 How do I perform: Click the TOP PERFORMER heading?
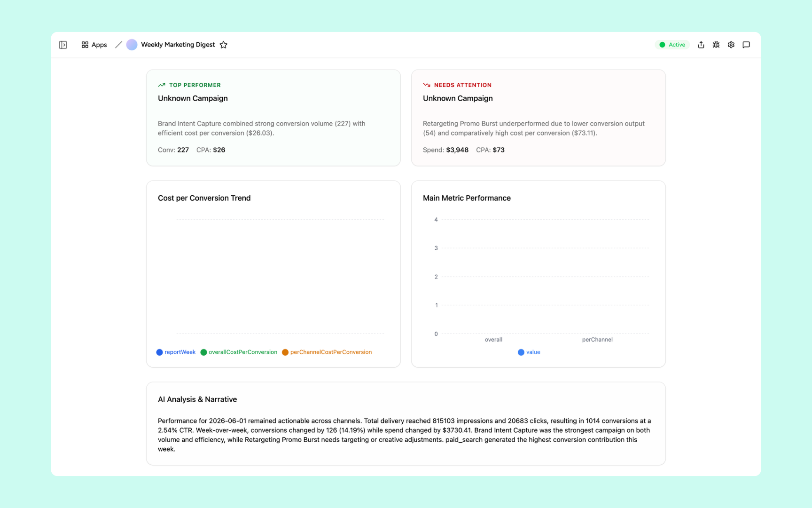pos(195,85)
